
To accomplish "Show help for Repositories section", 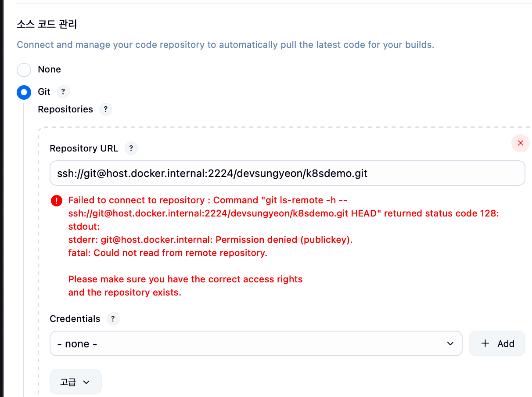I will 106,109.
